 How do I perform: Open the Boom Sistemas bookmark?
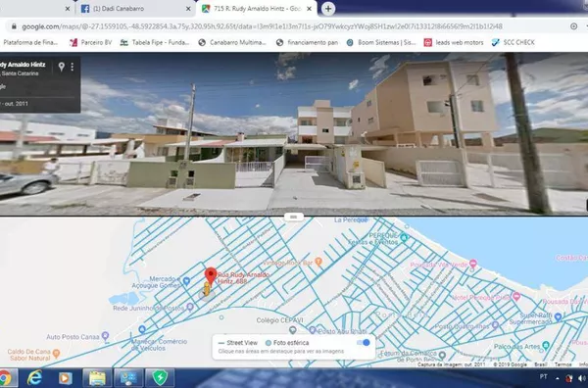click(x=381, y=42)
